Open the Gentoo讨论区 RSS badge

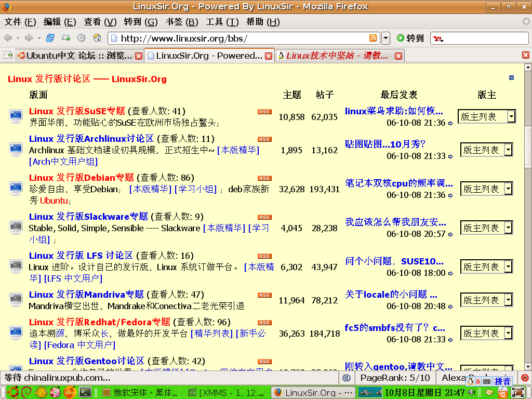(x=264, y=362)
